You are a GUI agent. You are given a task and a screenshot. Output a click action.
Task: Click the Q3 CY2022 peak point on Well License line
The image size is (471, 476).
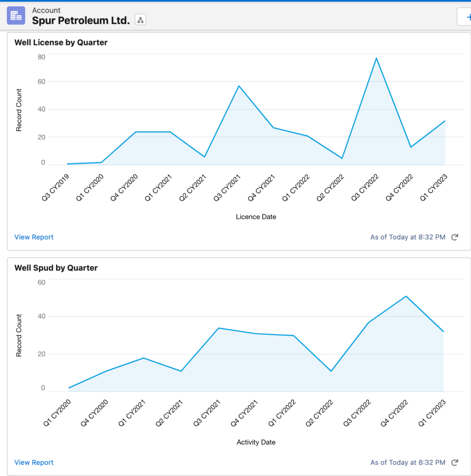tap(376, 58)
